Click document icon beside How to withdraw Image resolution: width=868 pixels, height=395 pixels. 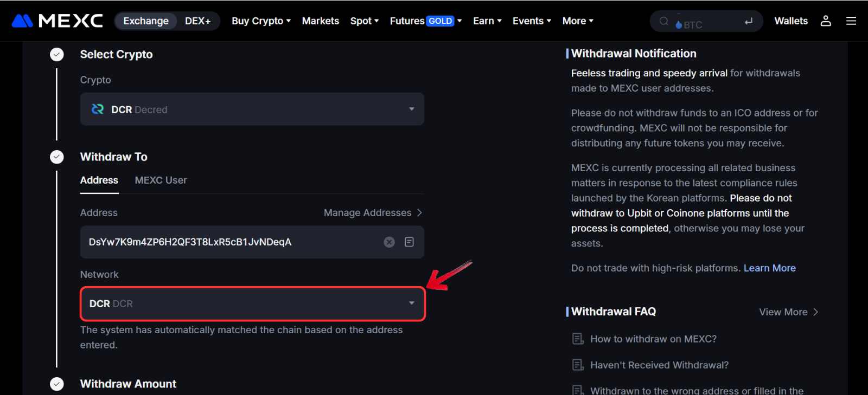578,339
